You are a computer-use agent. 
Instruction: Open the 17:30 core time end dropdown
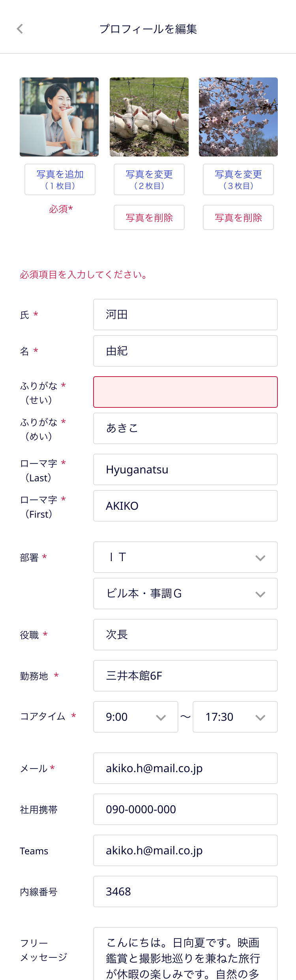(x=235, y=717)
